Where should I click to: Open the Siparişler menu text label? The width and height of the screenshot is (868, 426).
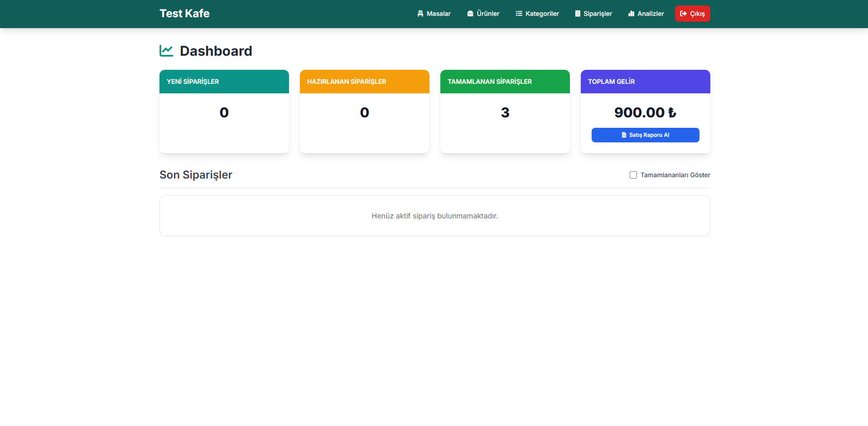coord(598,14)
